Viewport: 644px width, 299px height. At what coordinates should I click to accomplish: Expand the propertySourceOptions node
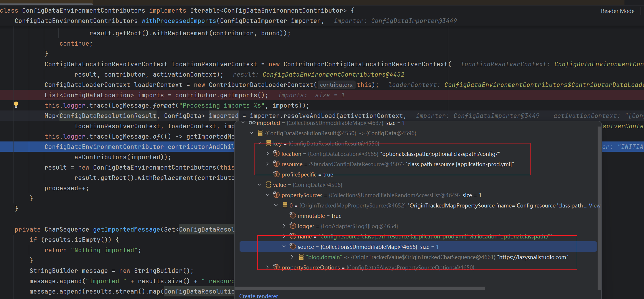tap(267, 267)
